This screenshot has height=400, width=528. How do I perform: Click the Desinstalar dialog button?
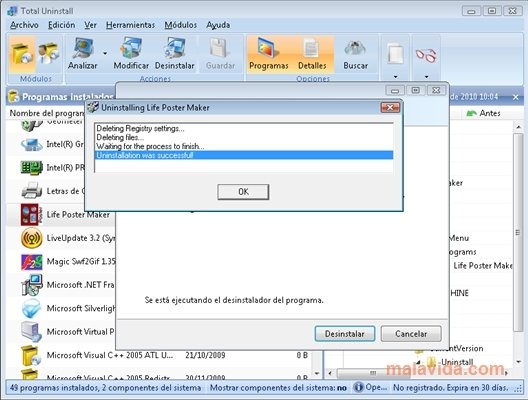coord(344,334)
